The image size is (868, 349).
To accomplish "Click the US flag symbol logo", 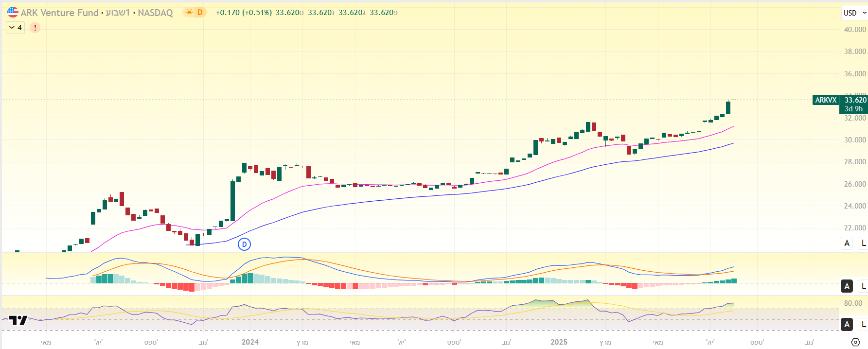I will pyautogui.click(x=13, y=12).
